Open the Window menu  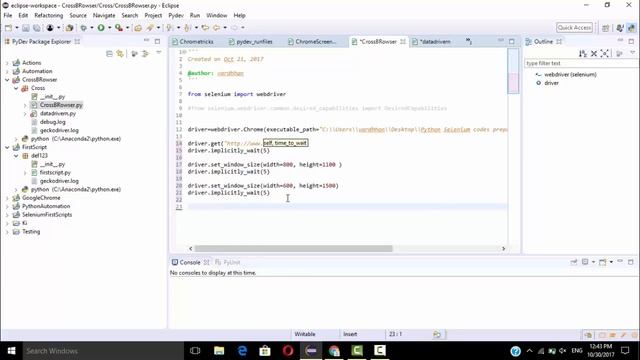(216, 16)
